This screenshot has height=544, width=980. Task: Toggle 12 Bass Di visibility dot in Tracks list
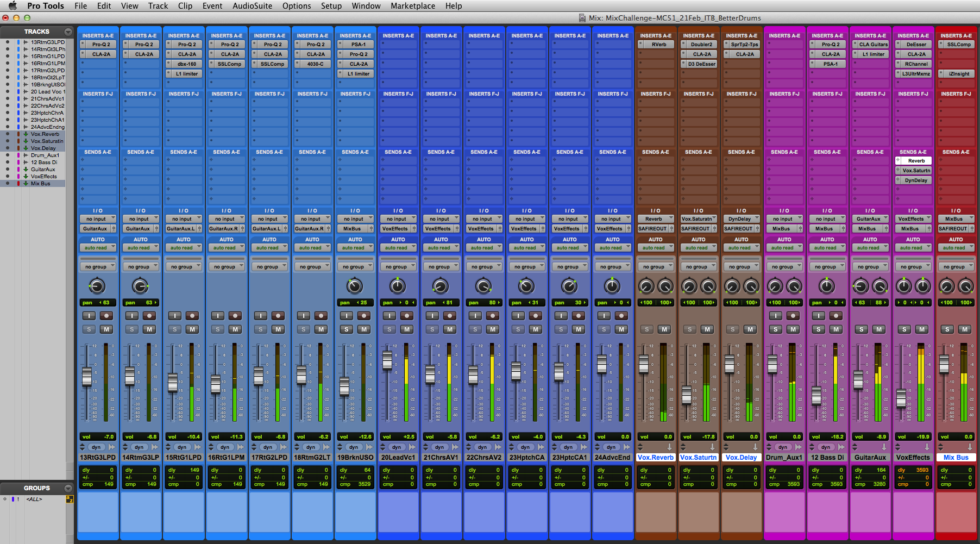(x=7, y=162)
